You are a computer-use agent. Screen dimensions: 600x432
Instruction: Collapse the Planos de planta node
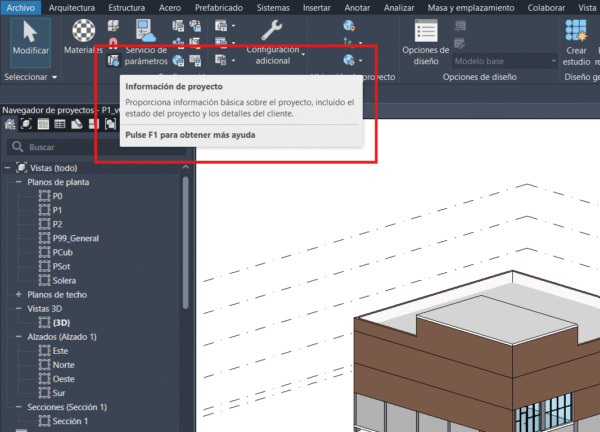pos(19,182)
